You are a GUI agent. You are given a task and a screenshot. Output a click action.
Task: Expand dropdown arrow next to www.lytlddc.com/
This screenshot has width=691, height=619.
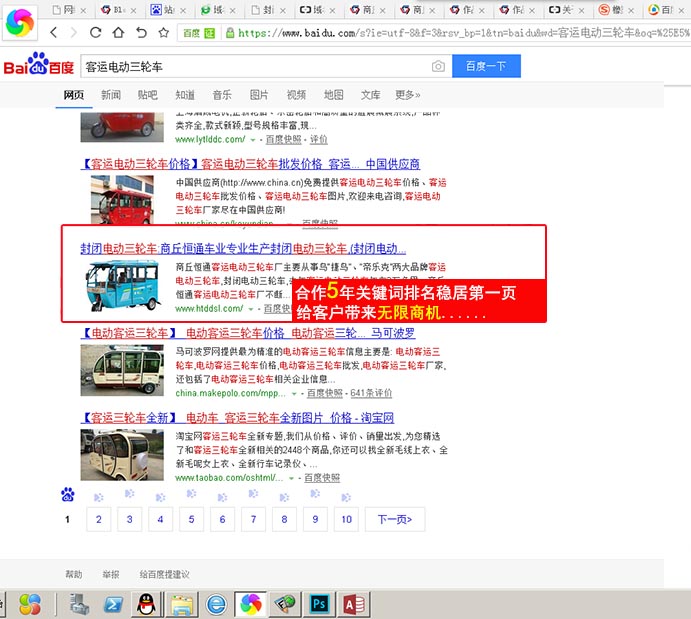pos(253,140)
